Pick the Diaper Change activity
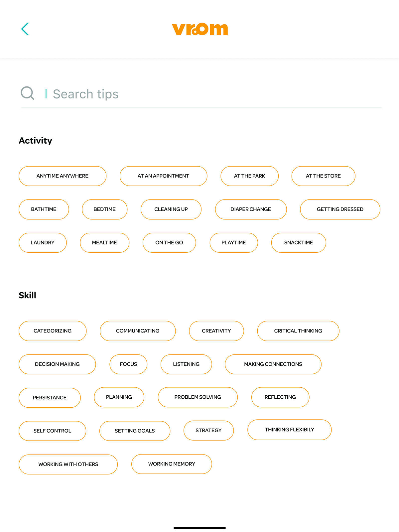The image size is (399, 532). [x=251, y=209]
